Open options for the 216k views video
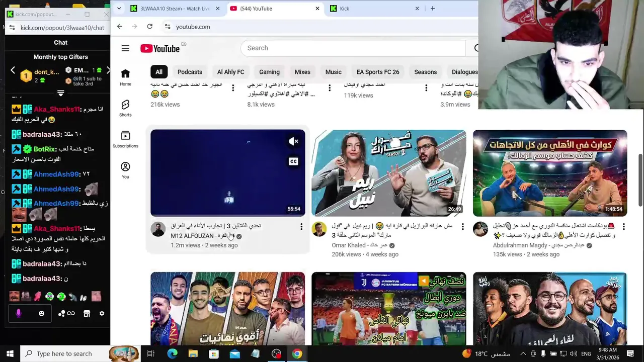Viewport: 644px width, 362px height. click(x=233, y=88)
